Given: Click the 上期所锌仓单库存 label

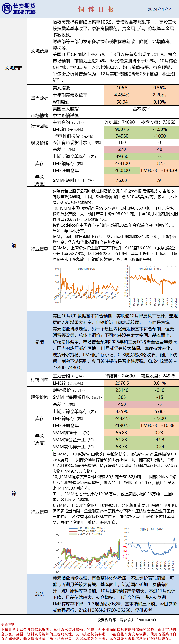Looking at the screenshot, I should [x=78, y=411].
